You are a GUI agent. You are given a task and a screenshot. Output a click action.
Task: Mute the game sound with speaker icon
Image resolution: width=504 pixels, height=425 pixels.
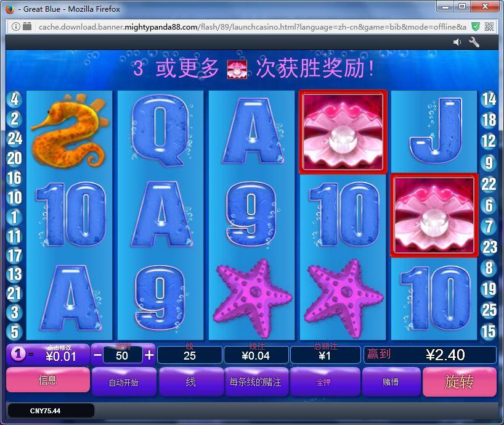click(457, 42)
